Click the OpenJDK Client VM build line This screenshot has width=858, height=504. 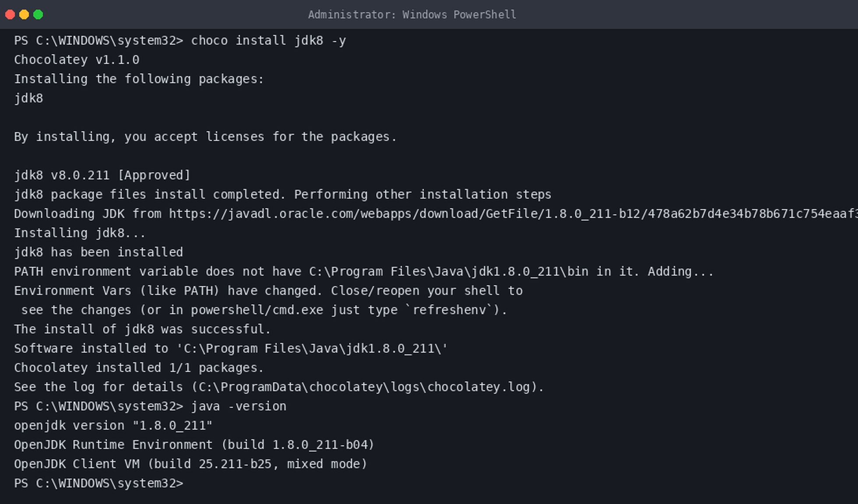[x=190, y=464]
